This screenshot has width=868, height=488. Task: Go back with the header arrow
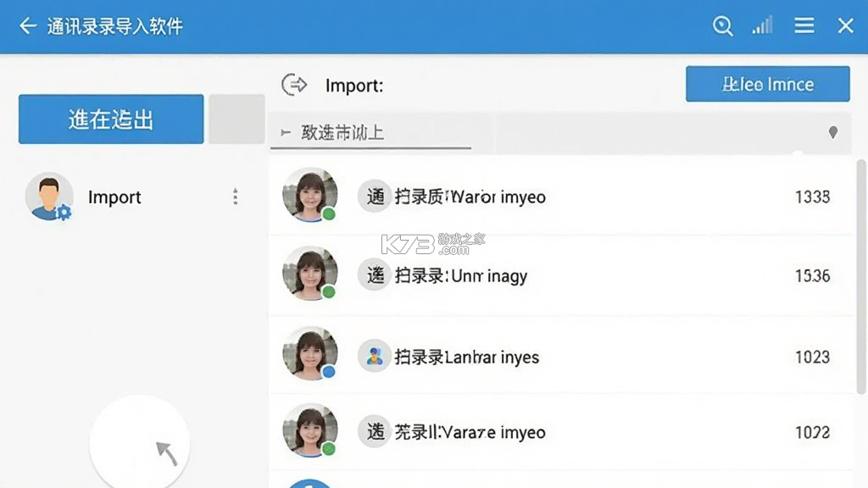tap(28, 26)
